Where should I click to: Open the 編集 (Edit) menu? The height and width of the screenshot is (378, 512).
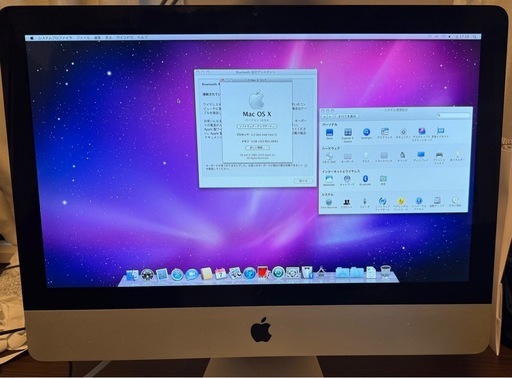[x=97, y=38]
